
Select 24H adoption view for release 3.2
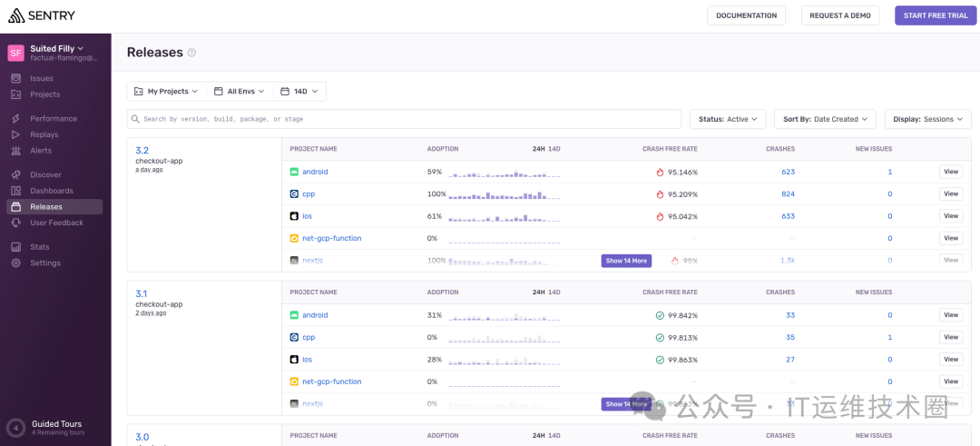538,149
